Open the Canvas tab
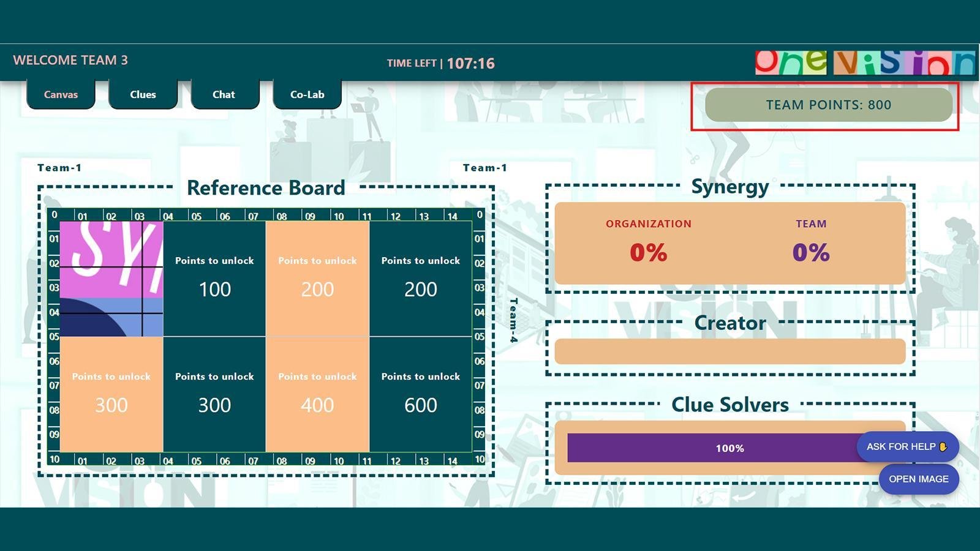Screen dimensions: 980x551 click(x=61, y=94)
